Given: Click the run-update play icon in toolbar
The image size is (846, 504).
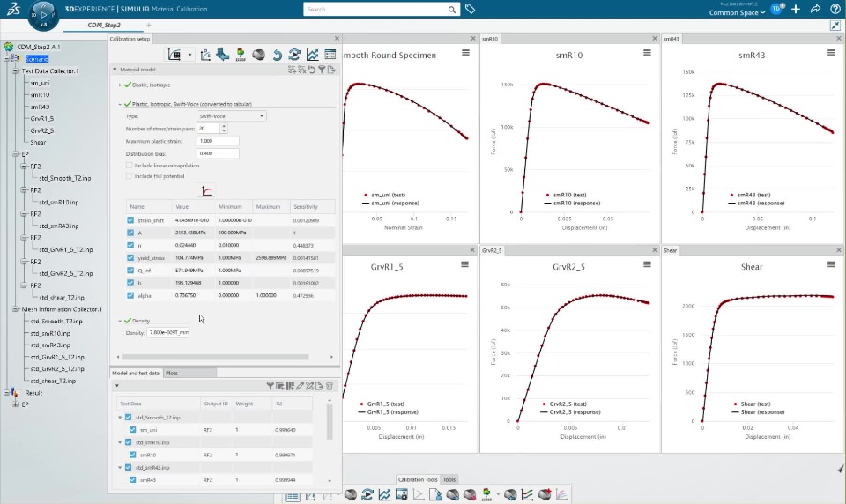Looking at the screenshot, I should (x=294, y=55).
